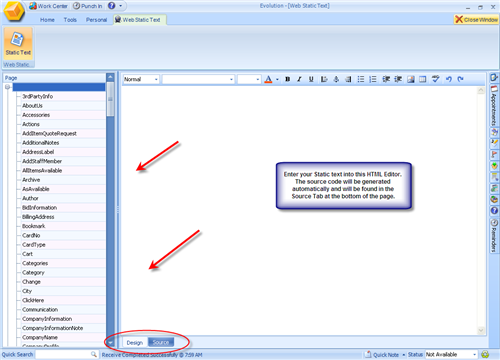Insert a bulleted list

(361, 79)
